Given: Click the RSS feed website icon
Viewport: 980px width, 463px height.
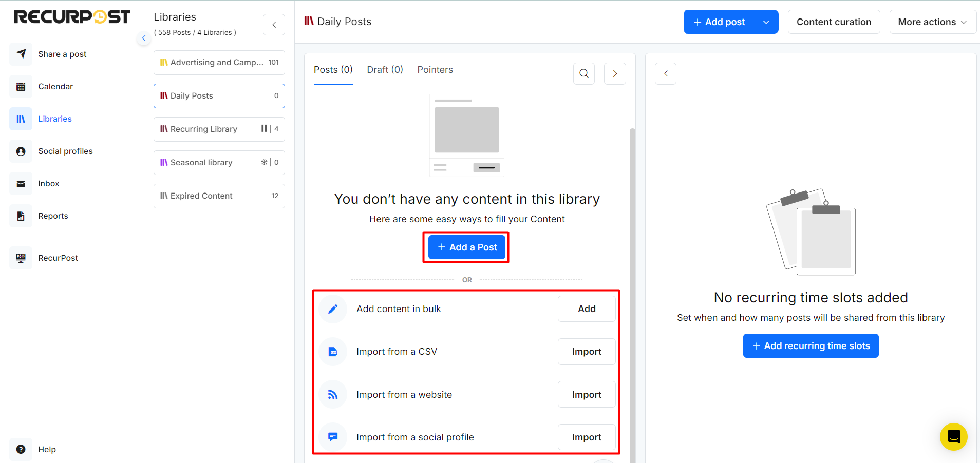Looking at the screenshot, I should 333,394.
